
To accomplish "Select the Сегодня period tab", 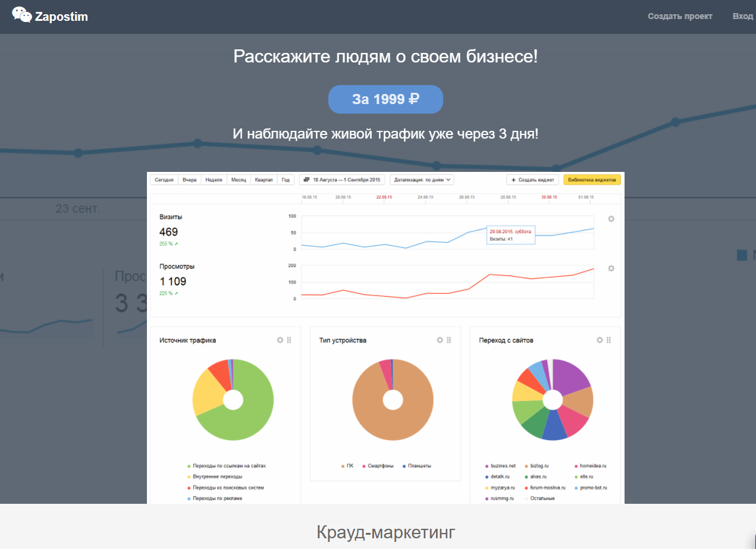I will (164, 180).
